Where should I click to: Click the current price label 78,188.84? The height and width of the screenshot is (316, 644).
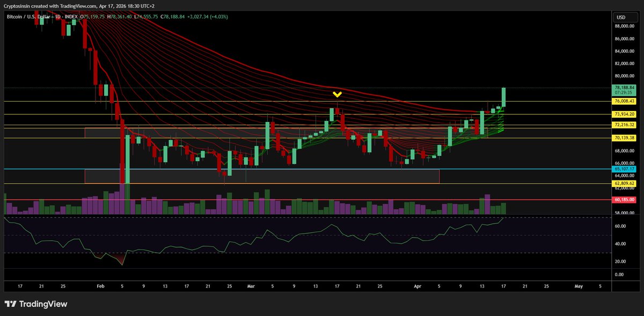[624, 88]
